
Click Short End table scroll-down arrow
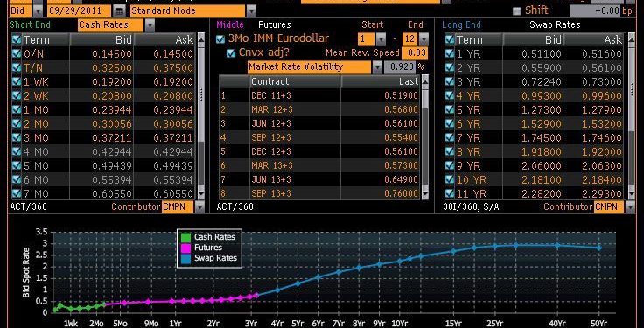(201, 193)
